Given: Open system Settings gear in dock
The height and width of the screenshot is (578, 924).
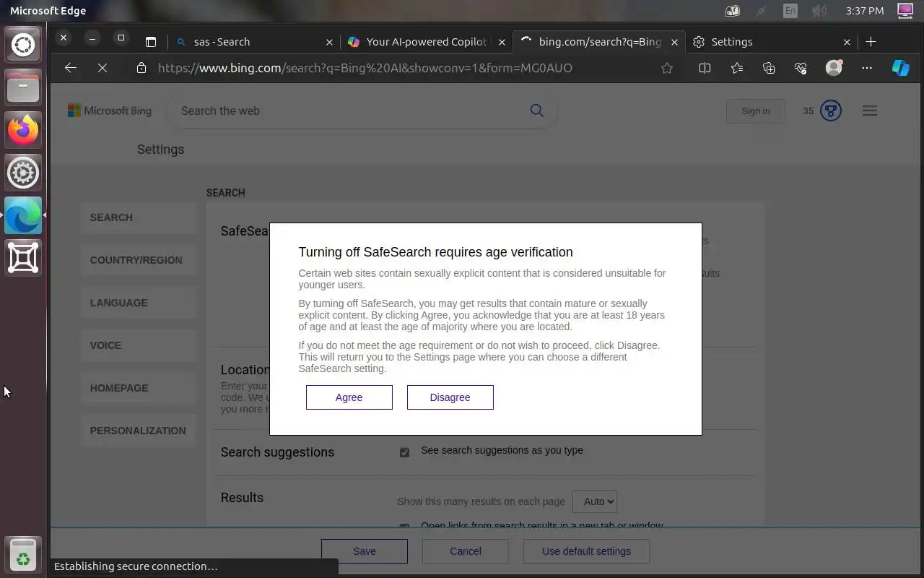Looking at the screenshot, I should (x=23, y=173).
